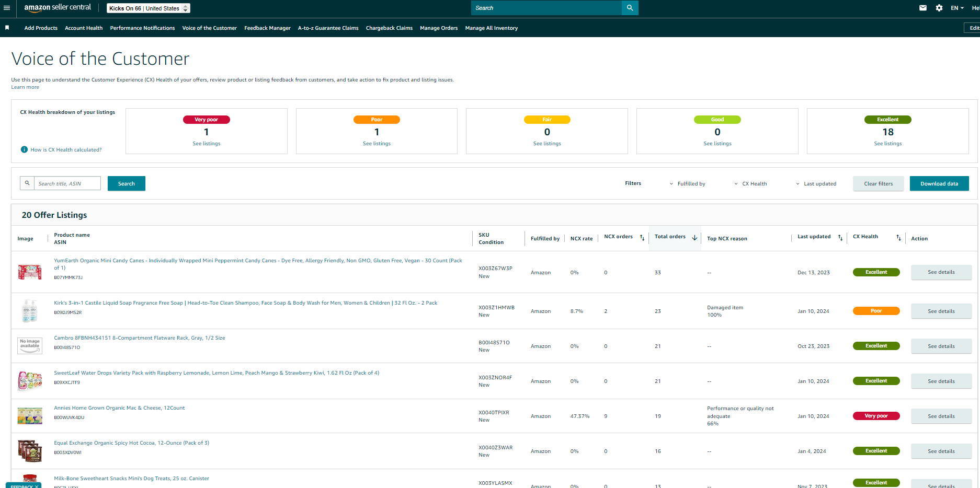This screenshot has width=980, height=488.
Task: Open 'How is CX Health calculated?' link
Action: click(x=66, y=150)
